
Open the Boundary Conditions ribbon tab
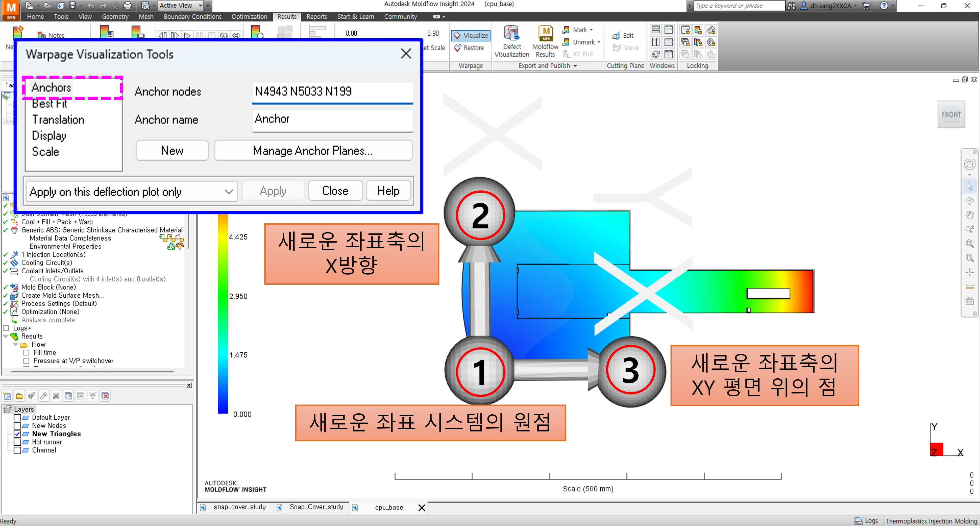tap(193, 17)
